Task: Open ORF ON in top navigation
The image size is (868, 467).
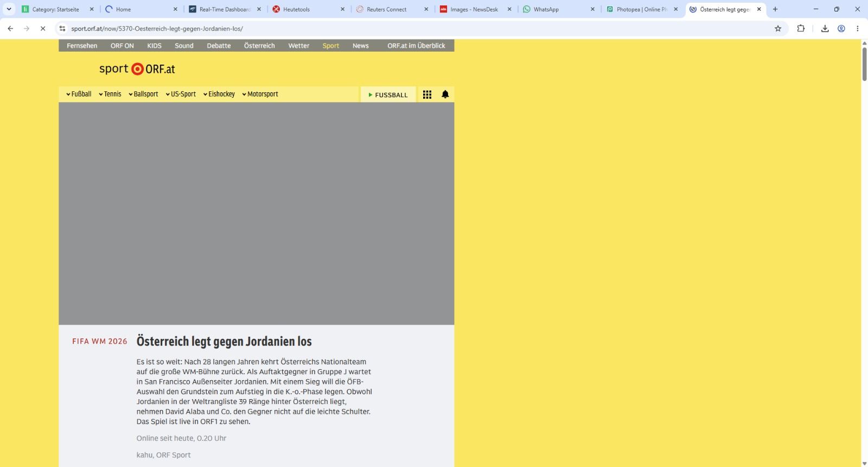Action: tap(122, 46)
